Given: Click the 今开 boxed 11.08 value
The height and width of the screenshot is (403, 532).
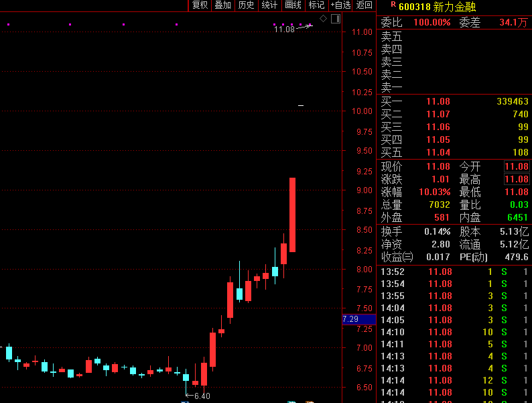Looking at the screenshot, I should pyautogui.click(x=517, y=166).
